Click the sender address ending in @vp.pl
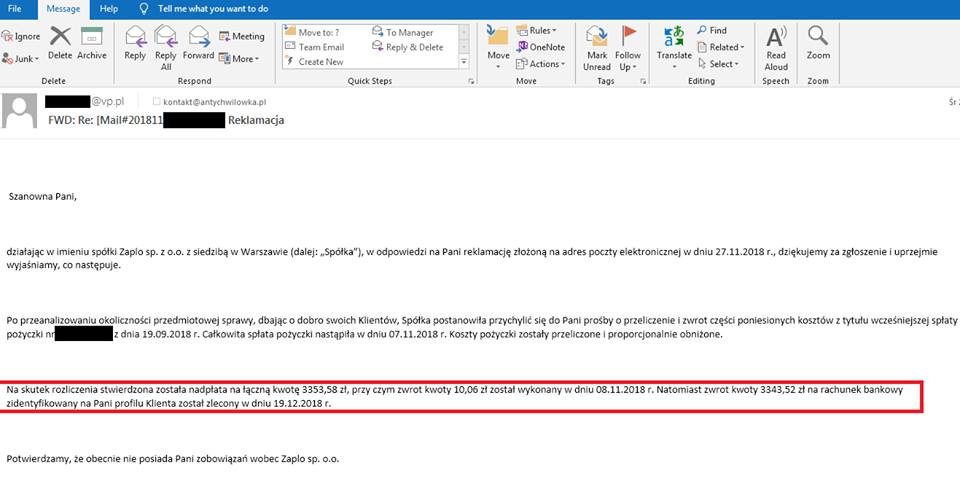 84,102
